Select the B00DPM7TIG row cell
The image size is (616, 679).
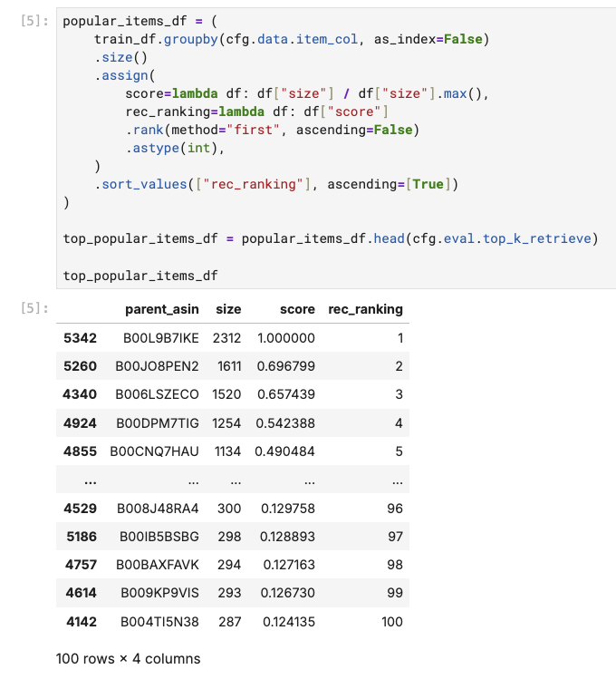158,423
